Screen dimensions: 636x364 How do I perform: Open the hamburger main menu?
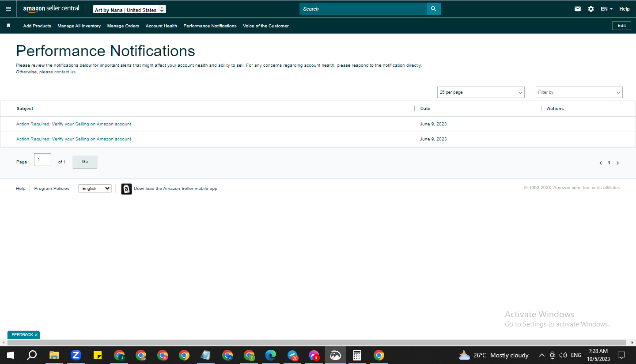point(8,9)
